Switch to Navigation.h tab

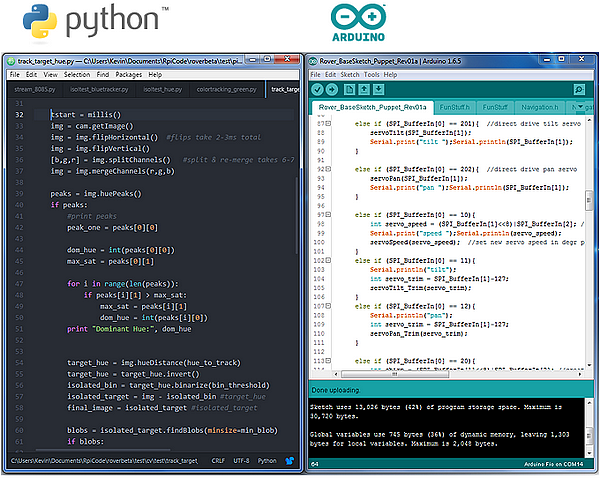(540, 107)
